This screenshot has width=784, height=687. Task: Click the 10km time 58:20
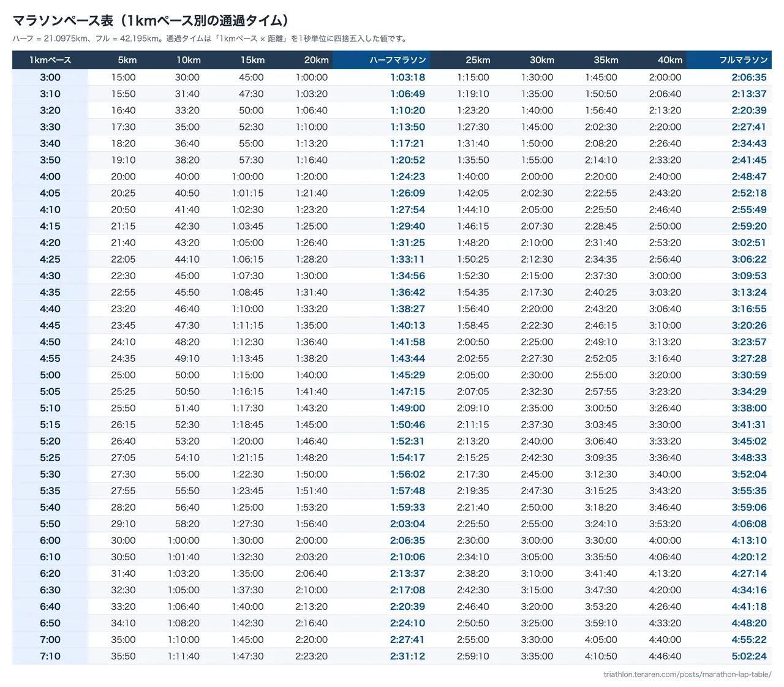coord(187,524)
